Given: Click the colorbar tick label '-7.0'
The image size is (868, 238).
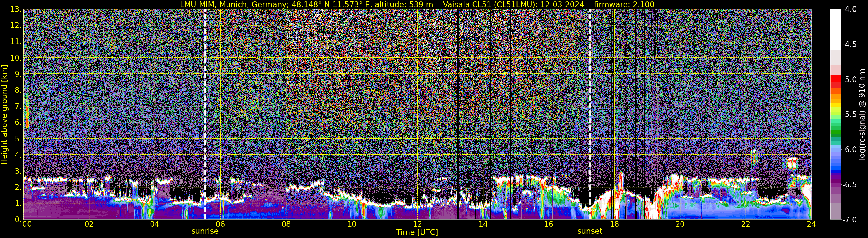Looking at the screenshot, I should 850,220.
